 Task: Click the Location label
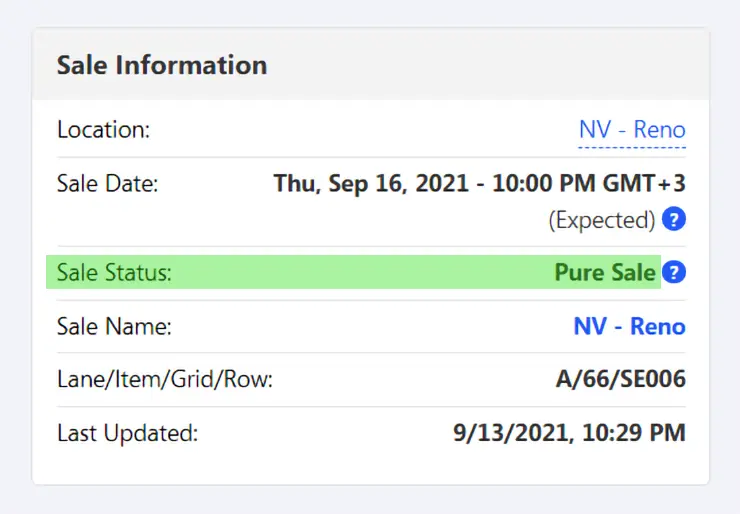click(x=103, y=129)
